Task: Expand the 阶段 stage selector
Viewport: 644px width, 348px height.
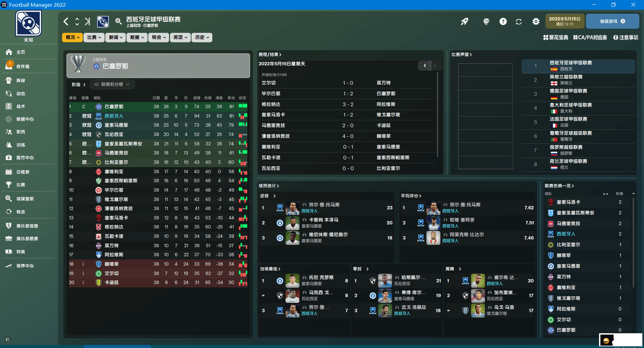Action: 78,85
